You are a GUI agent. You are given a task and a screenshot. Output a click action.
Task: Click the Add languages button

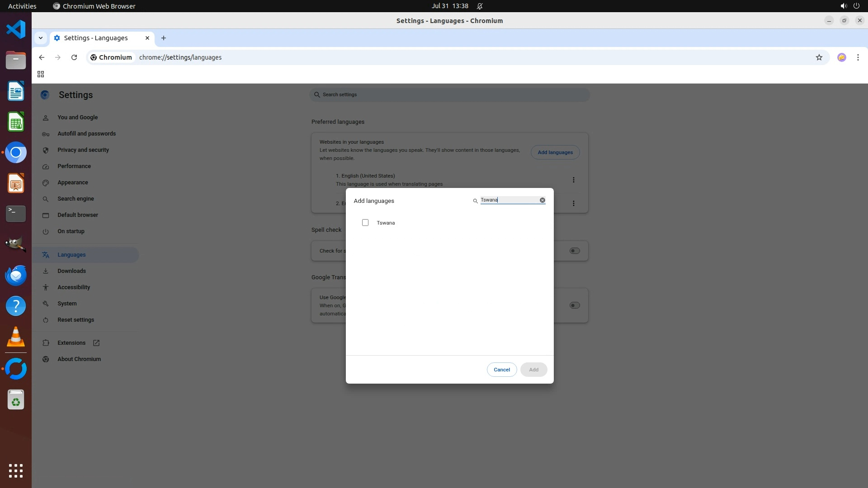[555, 152]
